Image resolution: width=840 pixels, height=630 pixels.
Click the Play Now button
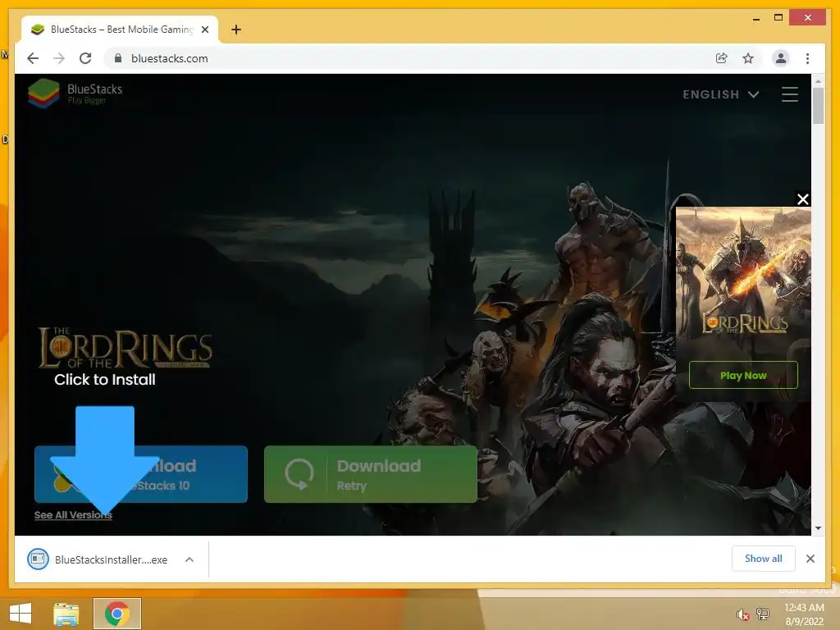click(x=743, y=375)
